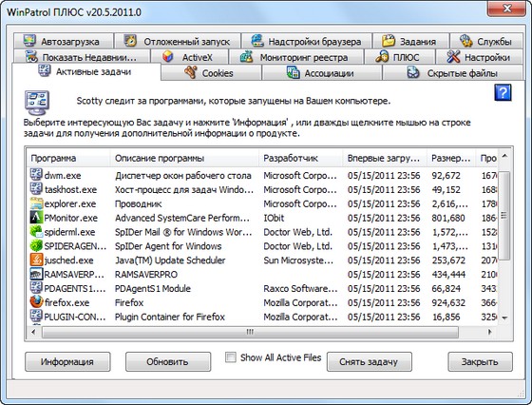Select the Проводник description cell
Image resolution: width=532 pixels, height=405 pixels.
pos(139,203)
